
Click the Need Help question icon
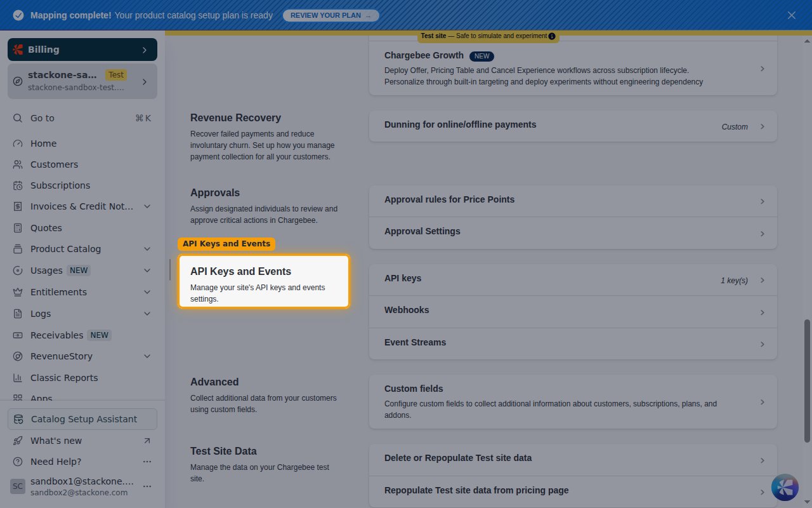(18, 462)
